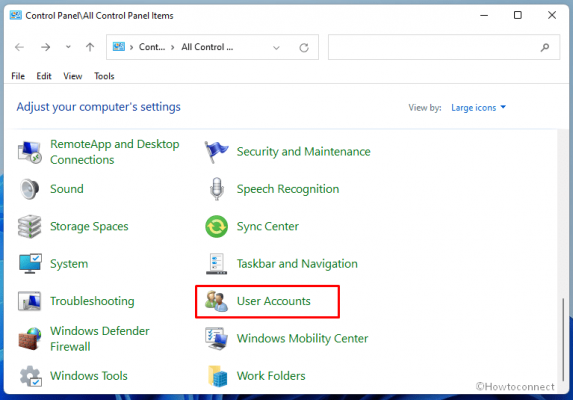The height and width of the screenshot is (400, 573).
Task: Click the vertical scrollbar thumb
Action: click(x=563, y=340)
